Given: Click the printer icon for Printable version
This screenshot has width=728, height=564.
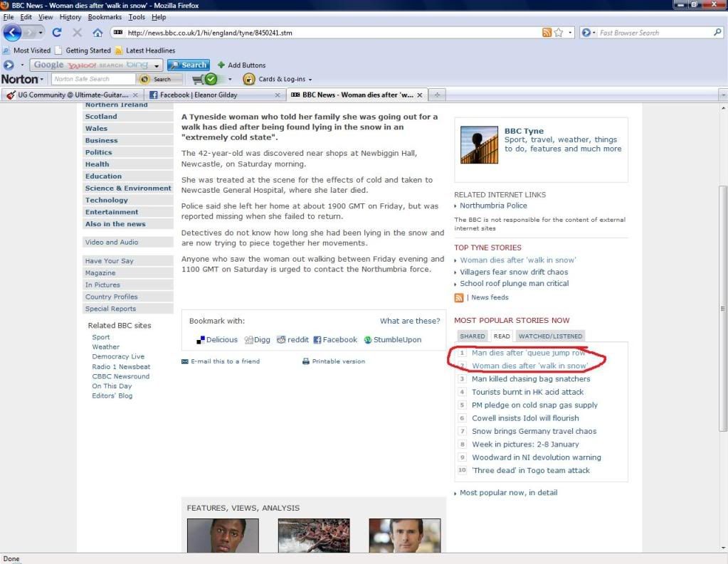Looking at the screenshot, I should (x=306, y=361).
